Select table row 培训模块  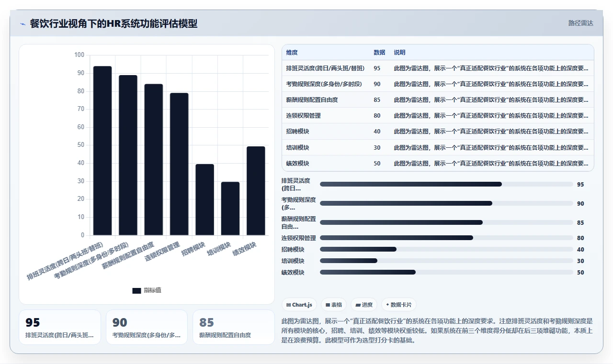(x=438, y=147)
